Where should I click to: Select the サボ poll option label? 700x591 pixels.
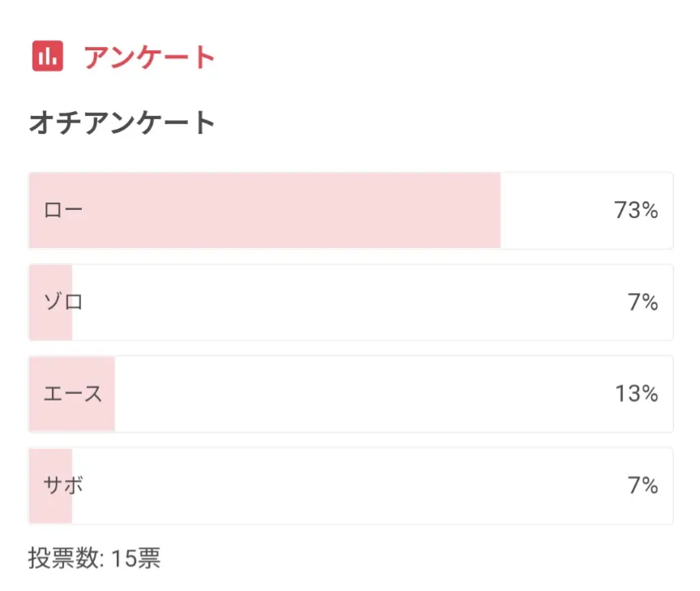[63, 486]
